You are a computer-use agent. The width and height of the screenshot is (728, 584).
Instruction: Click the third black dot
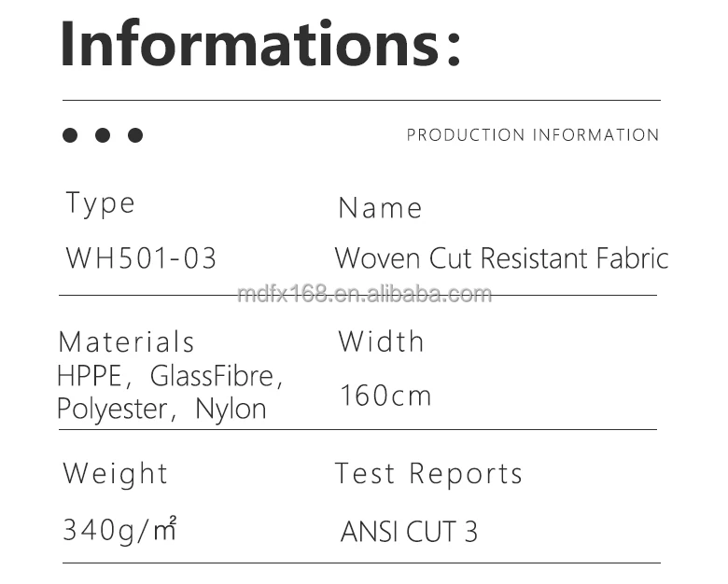click(135, 135)
